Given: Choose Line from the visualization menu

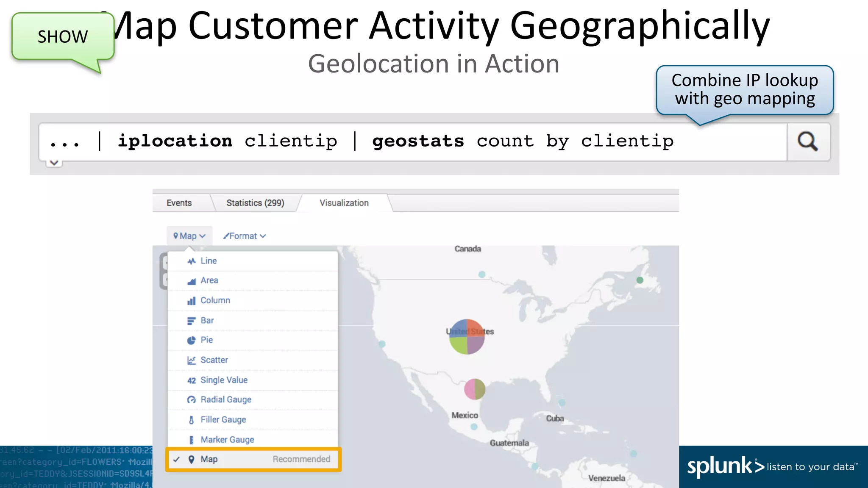Looking at the screenshot, I should tap(253, 261).
